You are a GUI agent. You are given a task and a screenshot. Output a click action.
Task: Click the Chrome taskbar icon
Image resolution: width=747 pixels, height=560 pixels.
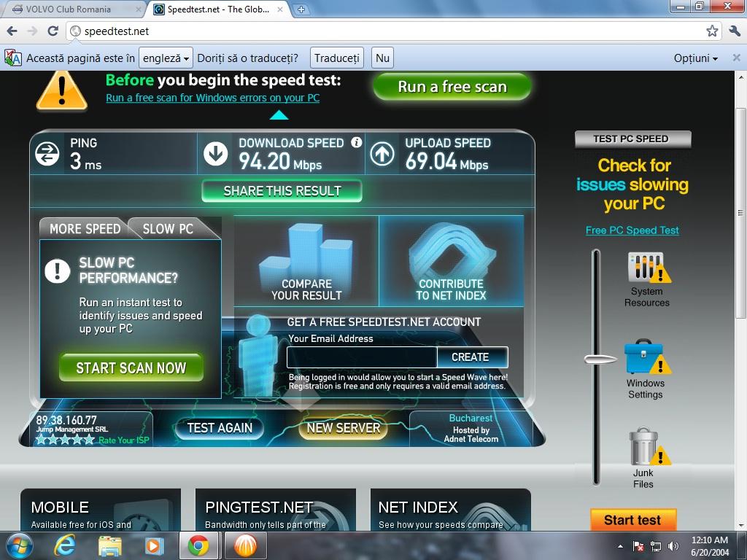point(198,545)
